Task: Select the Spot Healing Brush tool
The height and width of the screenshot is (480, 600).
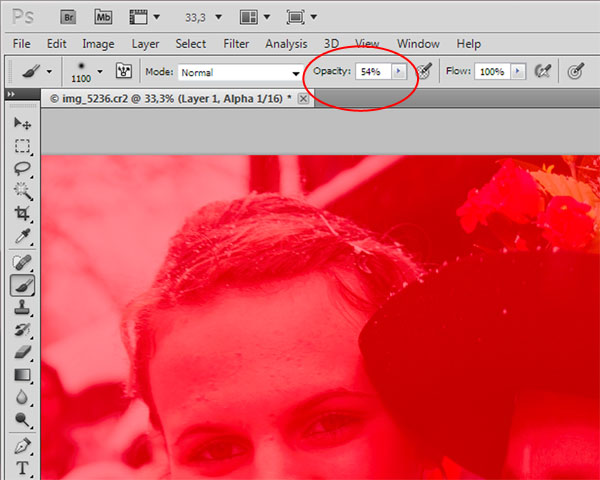Action: (22, 263)
